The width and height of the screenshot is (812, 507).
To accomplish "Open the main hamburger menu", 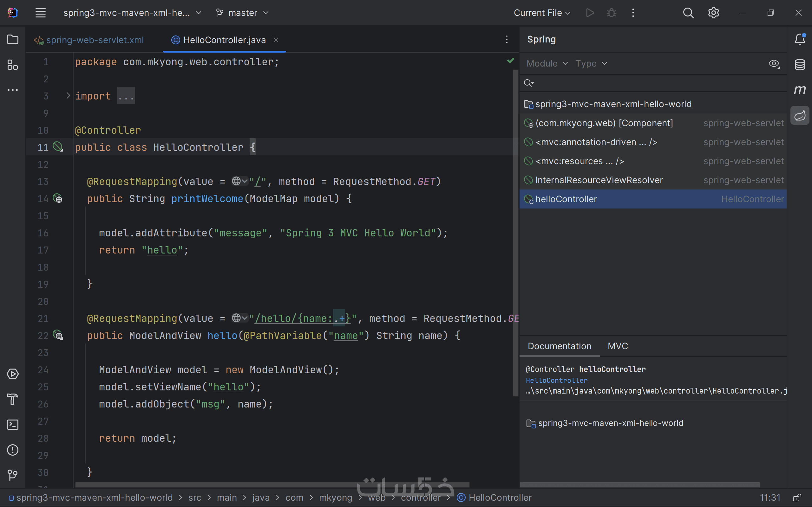I will pyautogui.click(x=41, y=13).
